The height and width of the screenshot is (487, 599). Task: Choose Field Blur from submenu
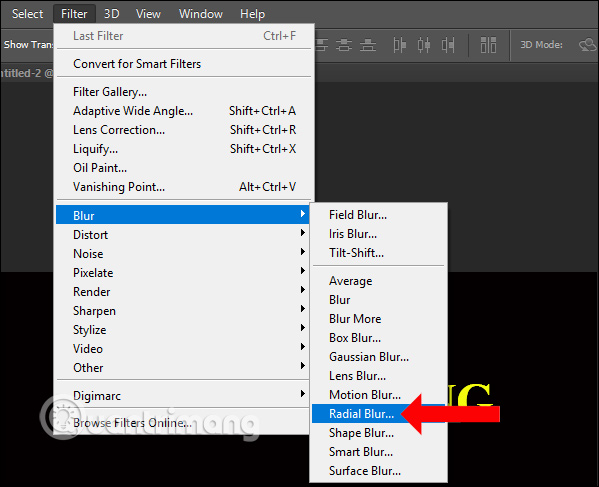[x=378, y=215]
